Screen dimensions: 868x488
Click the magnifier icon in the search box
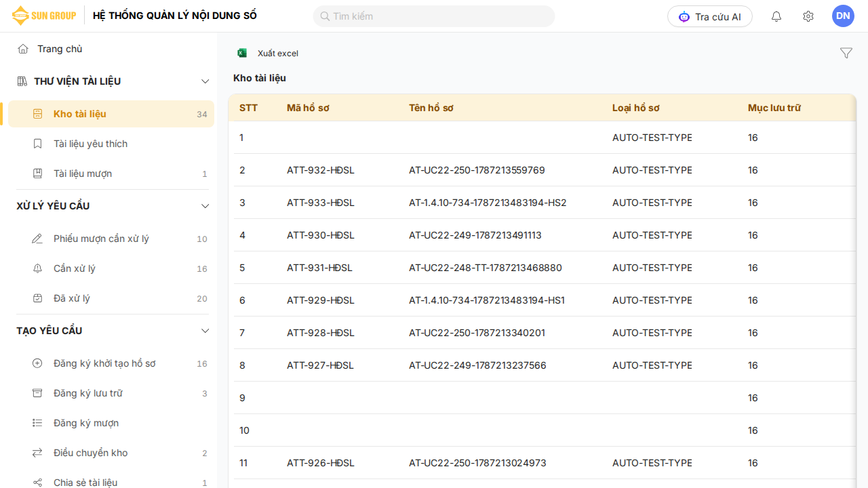(325, 16)
